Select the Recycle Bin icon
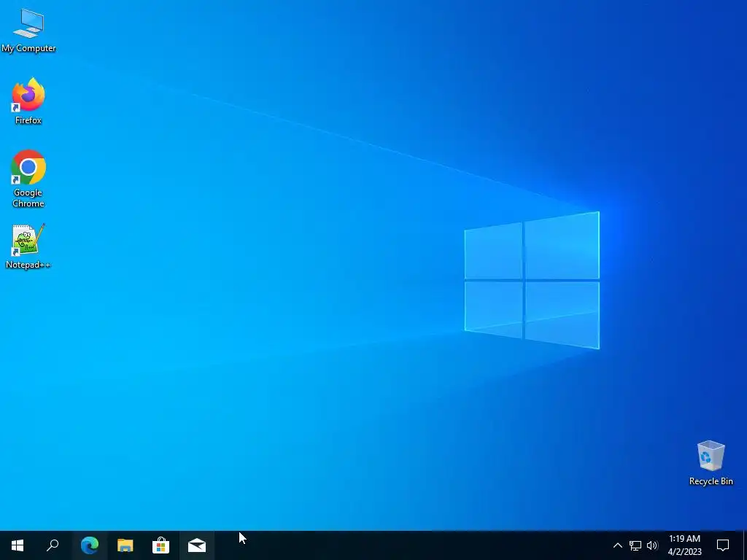This screenshot has width=747, height=560. click(711, 463)
